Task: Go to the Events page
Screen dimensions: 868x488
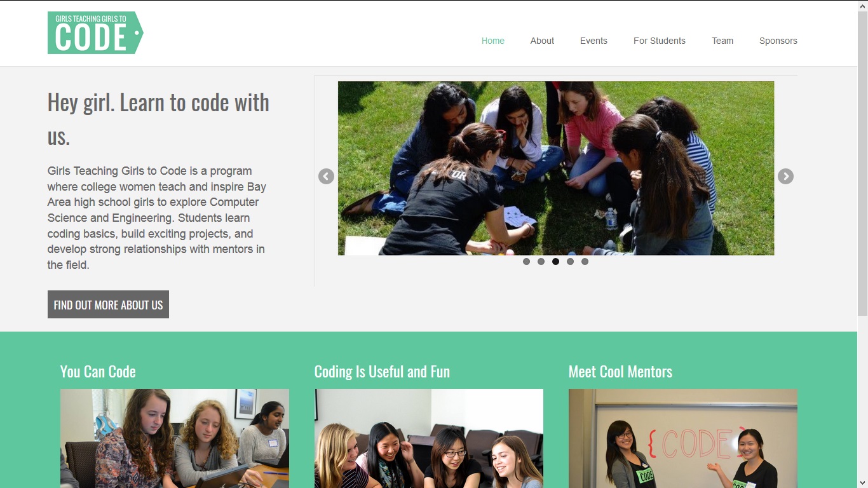Action: pyautogui.click(x=593, y=41)
